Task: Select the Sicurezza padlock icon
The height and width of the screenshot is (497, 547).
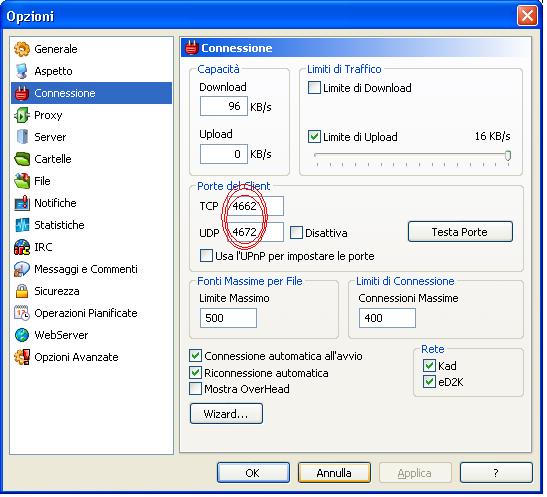Action: tap(22, 291)
